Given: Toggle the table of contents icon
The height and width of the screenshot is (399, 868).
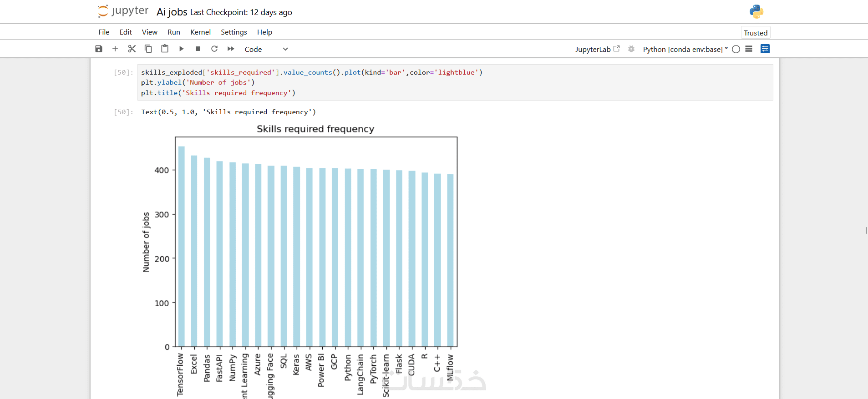Looking at the screenshot, I should [749, 49].
